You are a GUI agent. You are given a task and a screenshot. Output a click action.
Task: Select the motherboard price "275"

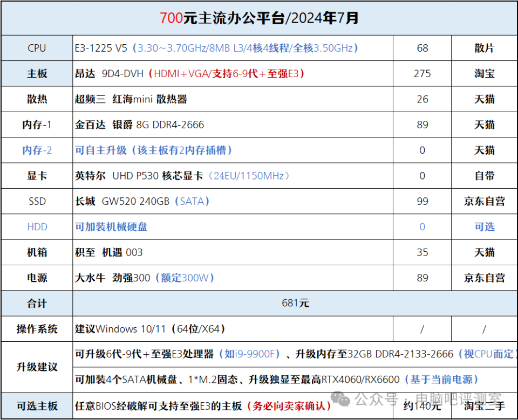point(422,74)
